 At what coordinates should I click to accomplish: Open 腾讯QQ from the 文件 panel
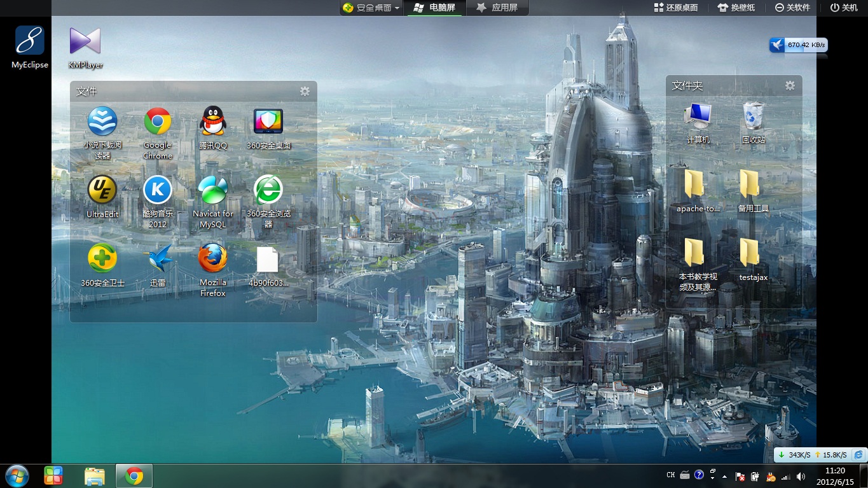pyautogui.click(x=213, y=127)
